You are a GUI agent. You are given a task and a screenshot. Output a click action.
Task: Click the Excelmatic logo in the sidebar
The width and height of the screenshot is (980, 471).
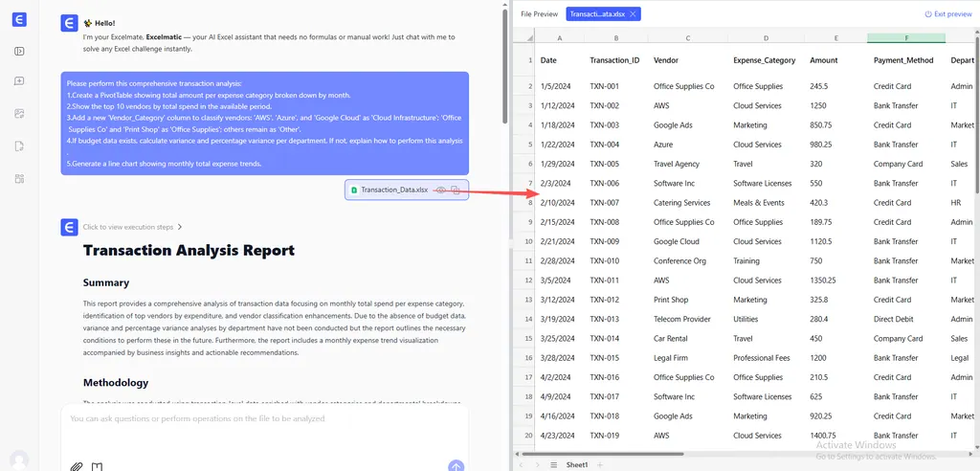click(x=19, y=21)
